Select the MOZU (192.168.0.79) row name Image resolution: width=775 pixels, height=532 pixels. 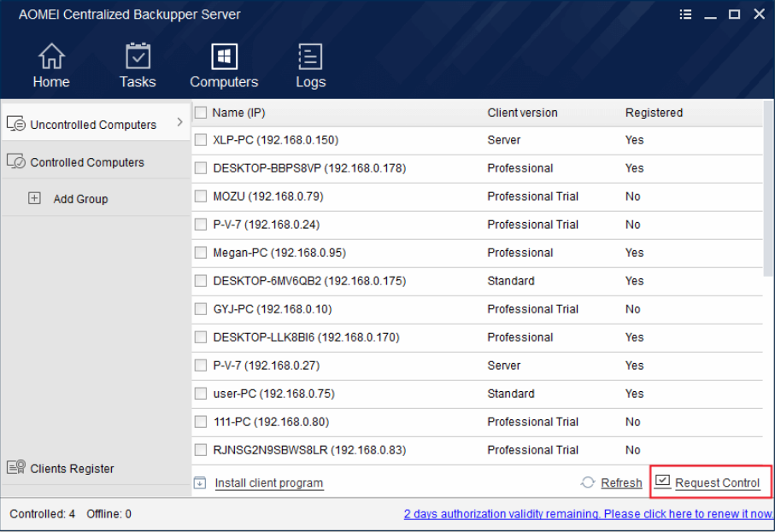pos(268,196)
